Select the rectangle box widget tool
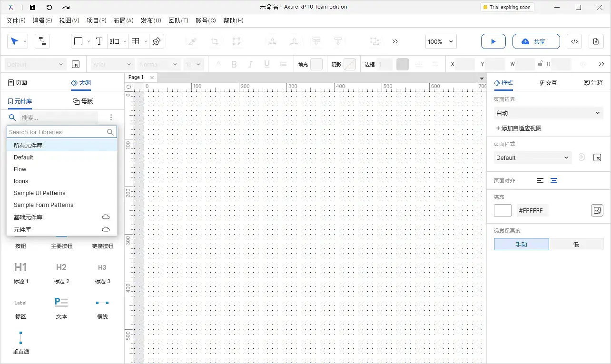The height and width of the screenshot is (364, 611). pyautogui.click(x=78, y=41)
